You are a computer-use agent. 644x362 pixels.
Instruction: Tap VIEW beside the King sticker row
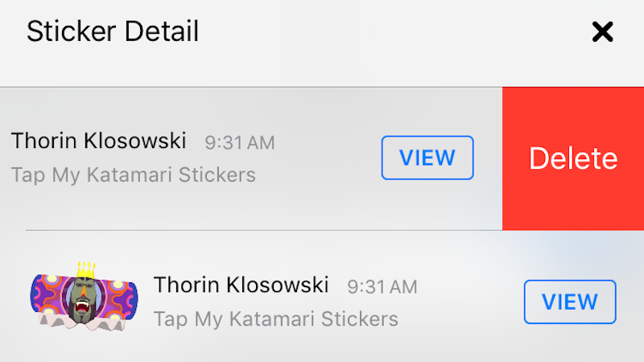click(570, 302)
